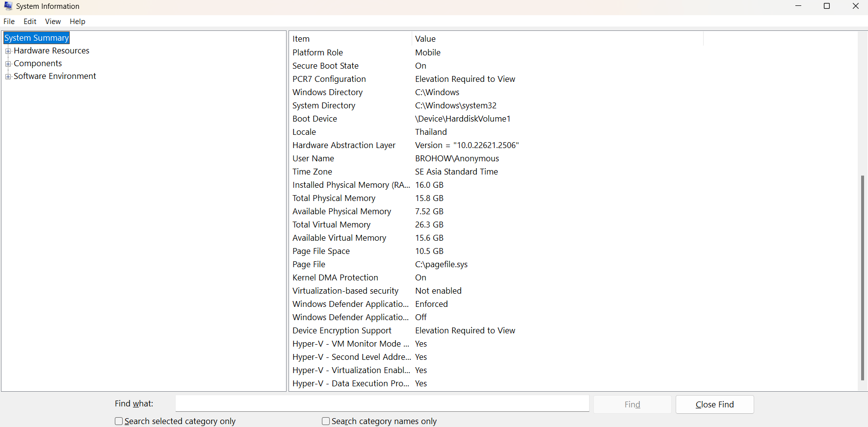The width and height of the screenshot is (868, 427).
Task: Select the Total Physical Memory row
Action: click(x=496, y=198)
